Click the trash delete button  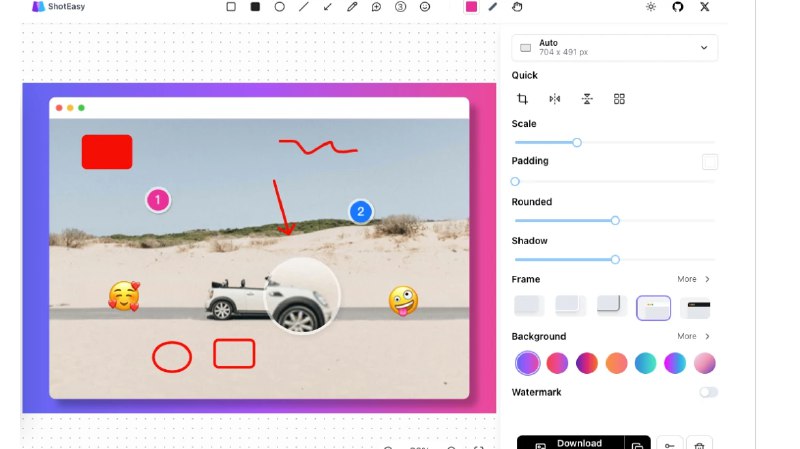(x=701, y=444)
